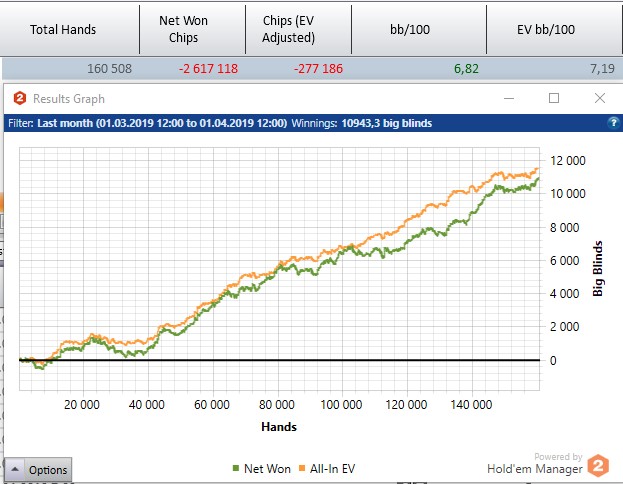Click the Results Graph title text
Screen dimensions: 623x484
69,99
